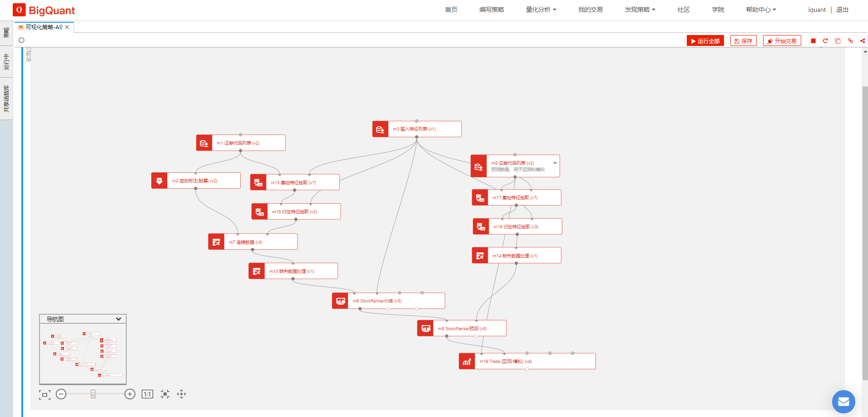Click the iquant username link

[x=817, y=10]
